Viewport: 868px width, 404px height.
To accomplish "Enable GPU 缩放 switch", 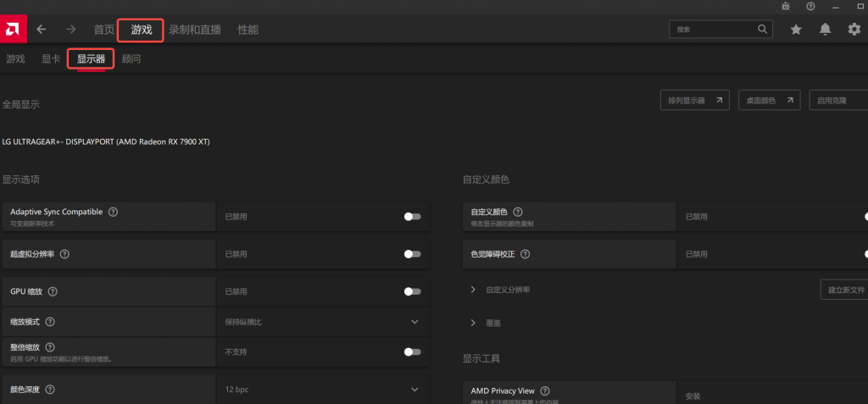I will click(x=413, y=291).
